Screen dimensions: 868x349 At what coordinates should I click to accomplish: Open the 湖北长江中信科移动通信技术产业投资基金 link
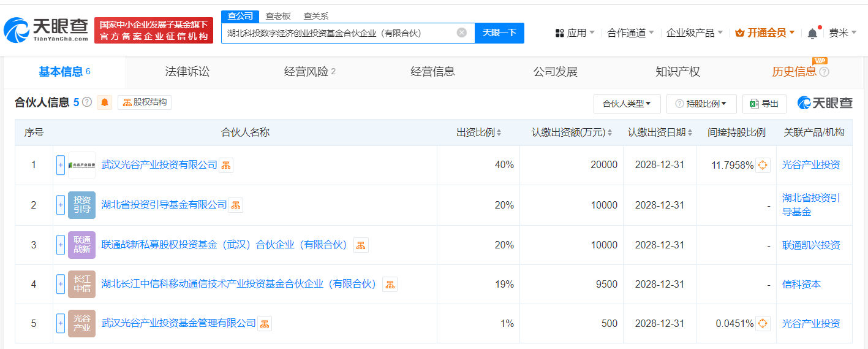click(x=239, y=284)
